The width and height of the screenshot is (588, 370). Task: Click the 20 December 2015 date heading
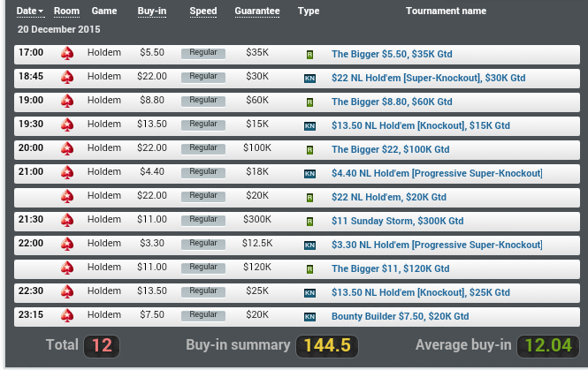tap(59, 29)
